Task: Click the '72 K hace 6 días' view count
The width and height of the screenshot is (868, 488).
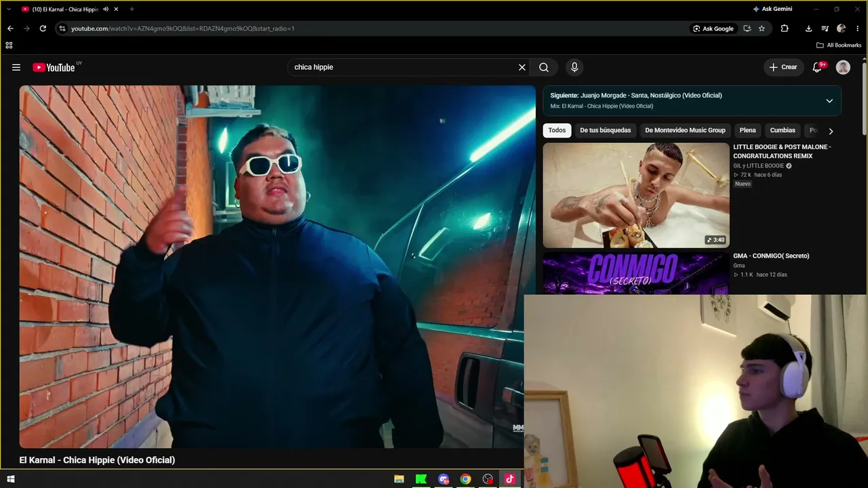Action: point(757,175)
